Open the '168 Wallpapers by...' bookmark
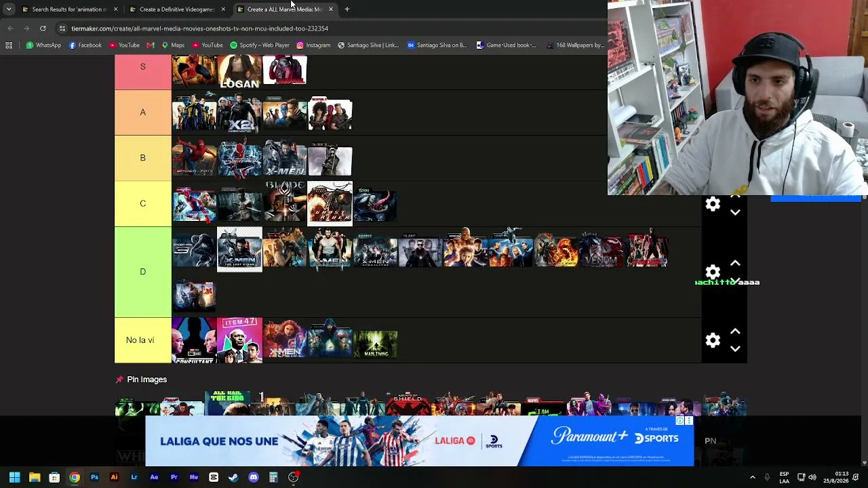Screen dimensions: 868x488 tap(574, 45)
